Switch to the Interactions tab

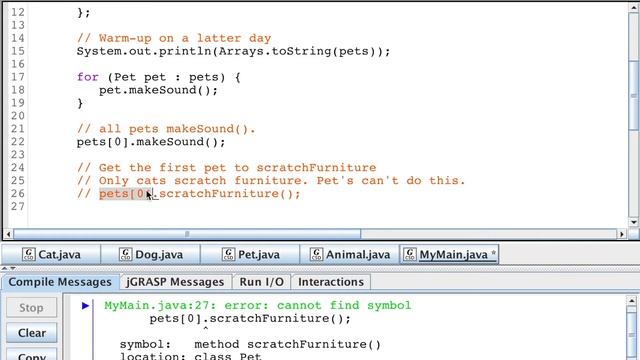click(x=331, y=282)
